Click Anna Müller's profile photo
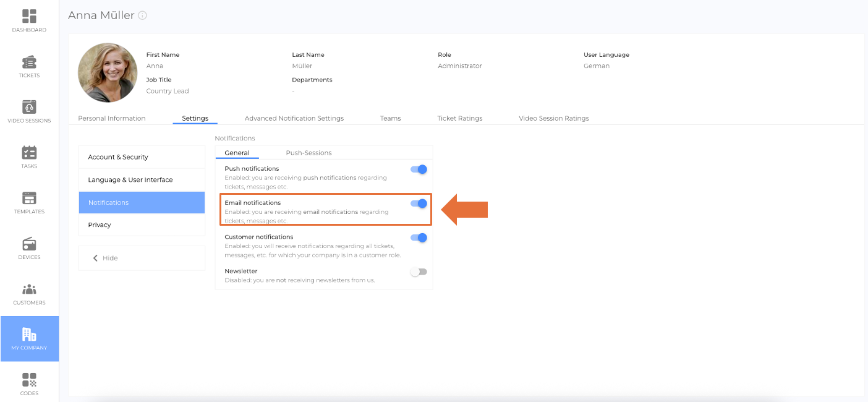The width and height of the screenshot is (868, 402). (x=108, y=72)
